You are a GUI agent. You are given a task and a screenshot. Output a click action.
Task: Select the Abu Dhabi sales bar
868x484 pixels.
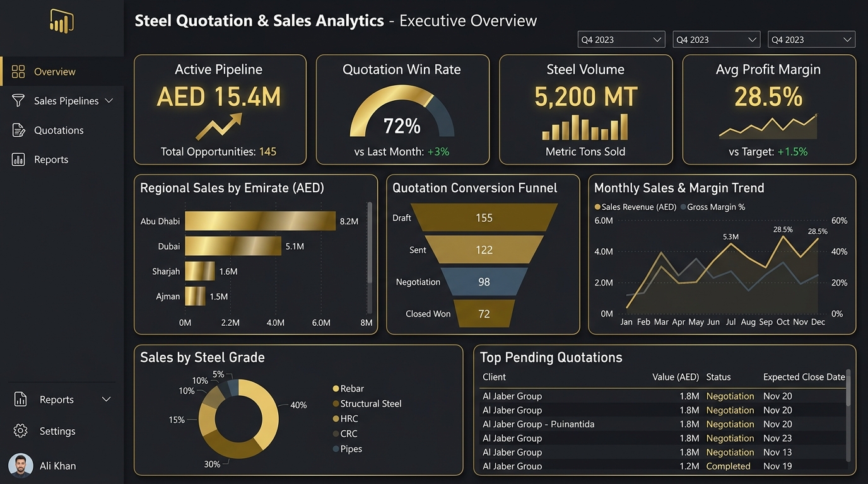(x=260, y=221)
